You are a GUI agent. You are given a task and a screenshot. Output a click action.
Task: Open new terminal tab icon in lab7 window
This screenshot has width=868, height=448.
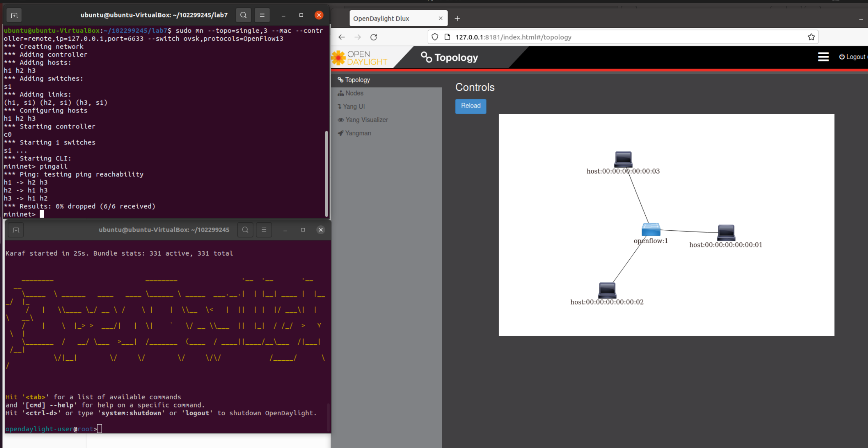(14, 15)
